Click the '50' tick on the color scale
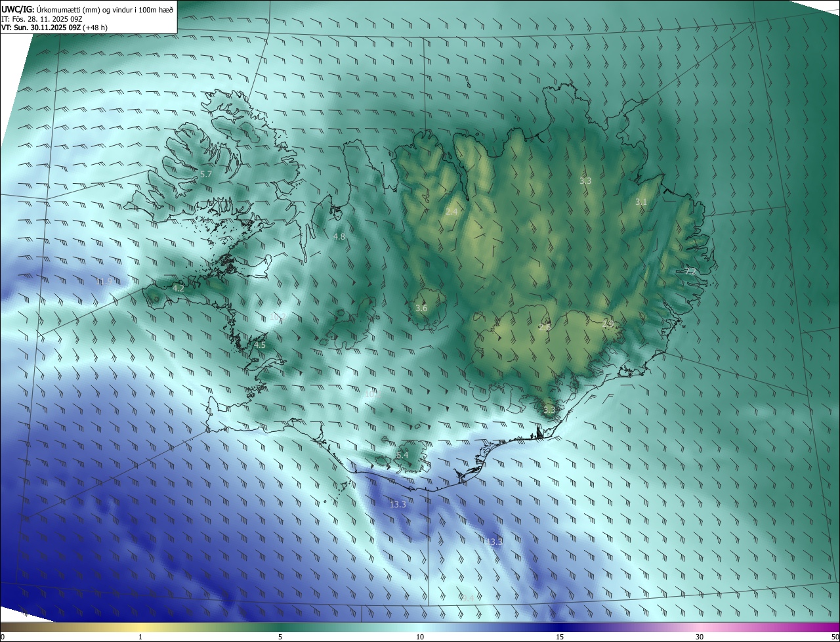 pos(835,637)
